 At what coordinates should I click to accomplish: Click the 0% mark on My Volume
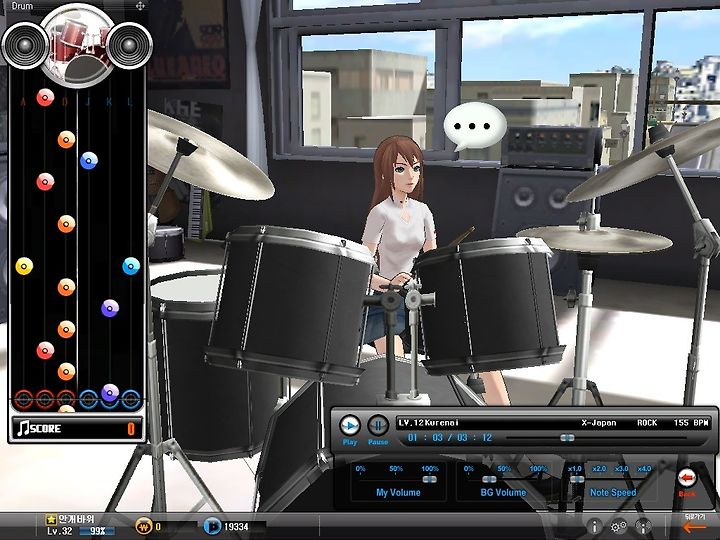click(360, 469)
